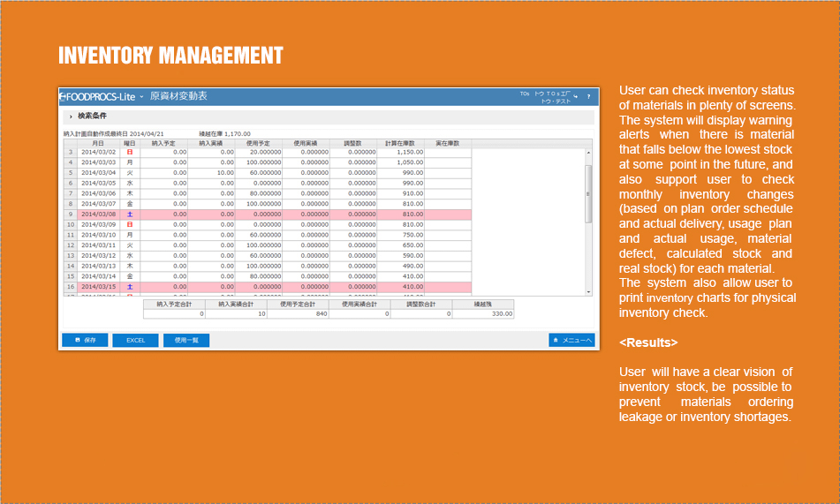840x504 pixels.
Task: Return to menu via メニューへ button
Action: [x=571, y=340]
